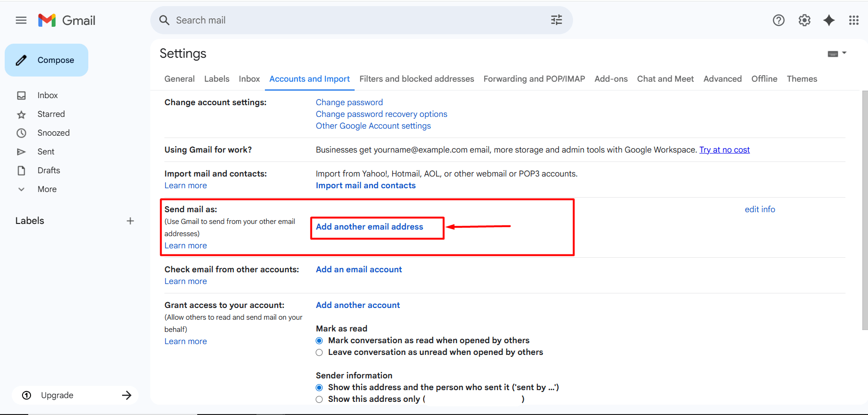Switch to the Labels settings tab
Screen dimensions: 868x415
click(217, 79)
